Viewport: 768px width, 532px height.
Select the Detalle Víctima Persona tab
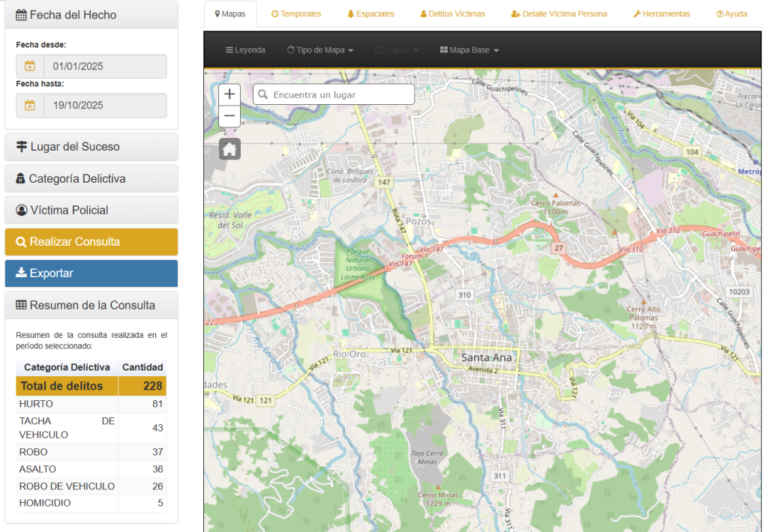click(559, 13)
